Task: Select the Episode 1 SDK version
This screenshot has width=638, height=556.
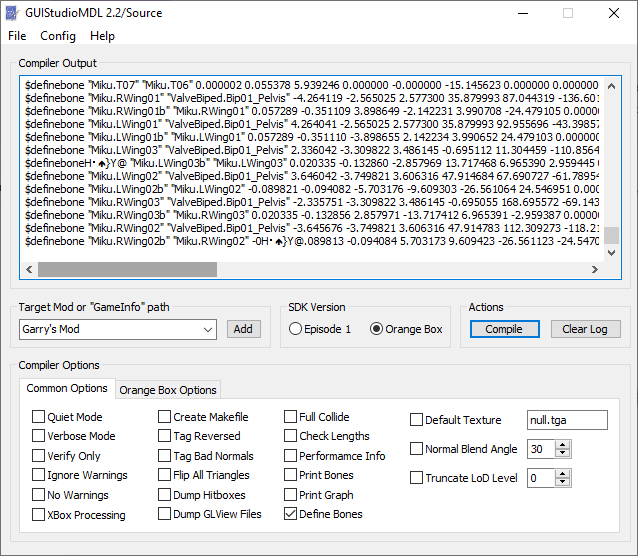Action: [x=295, y=329]
